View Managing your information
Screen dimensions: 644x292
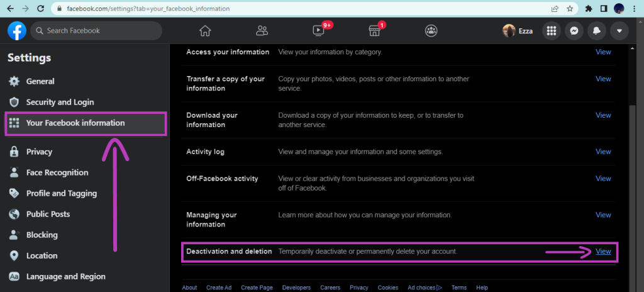coord(603,215)
